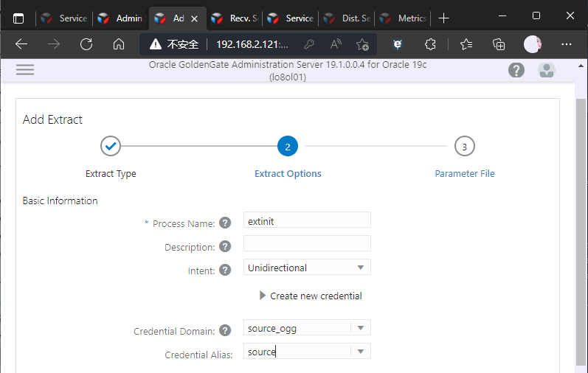
Task: Click the Process Name input field
Action: (307, 220)
